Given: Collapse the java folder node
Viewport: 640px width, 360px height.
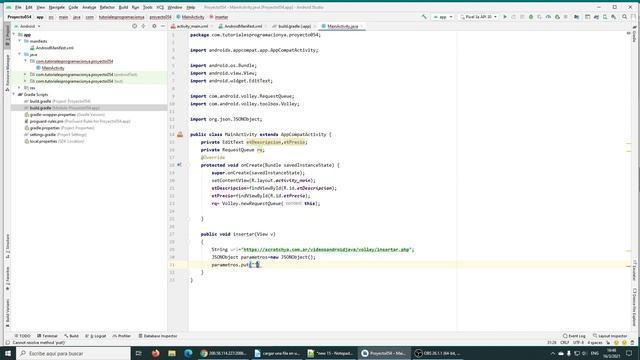Looking at the screenshot, I should tap(20, 54).
